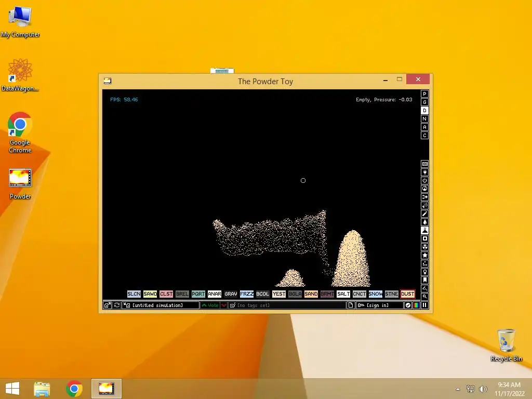This screenshot has width=532, height=399.
Task: Choose the SNOW element
Action: click(376, 294)
